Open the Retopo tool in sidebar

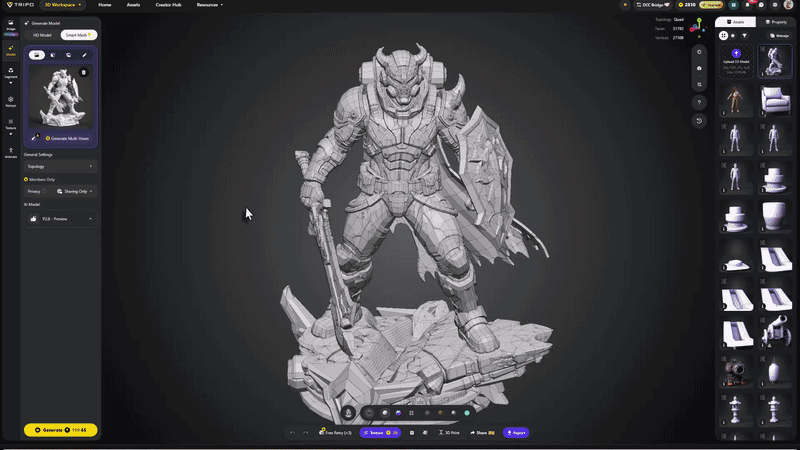point(11,102)
